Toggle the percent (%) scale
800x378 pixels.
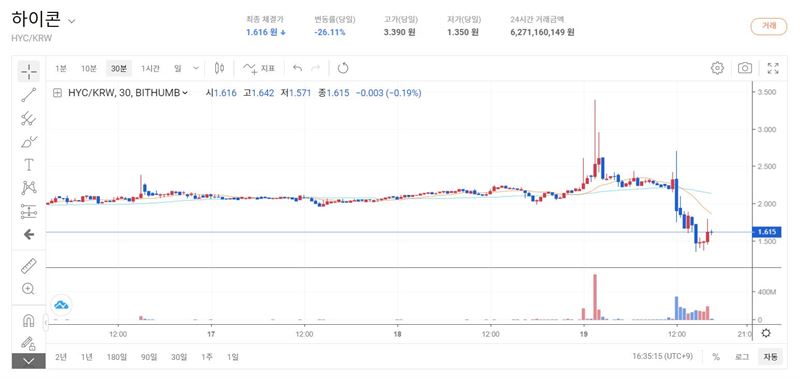tap(716, 357)
